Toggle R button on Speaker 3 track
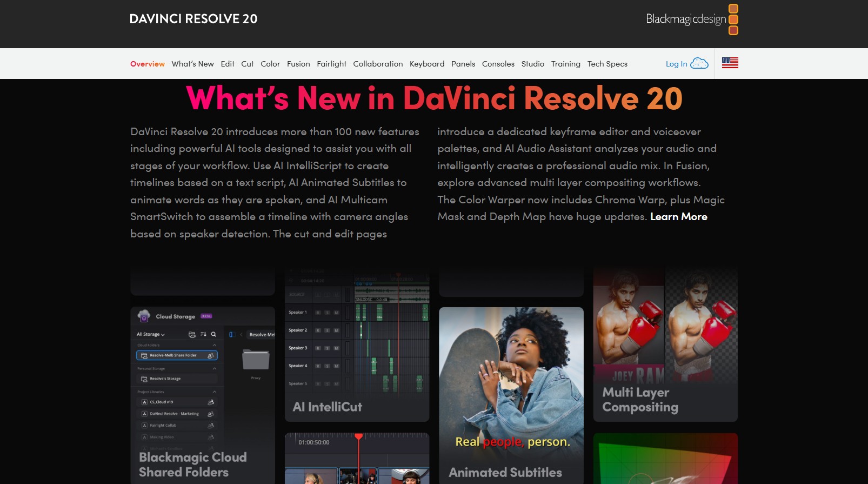Viewport: 868px width, 484px height. pyautogui.click(x=318, y=348)
